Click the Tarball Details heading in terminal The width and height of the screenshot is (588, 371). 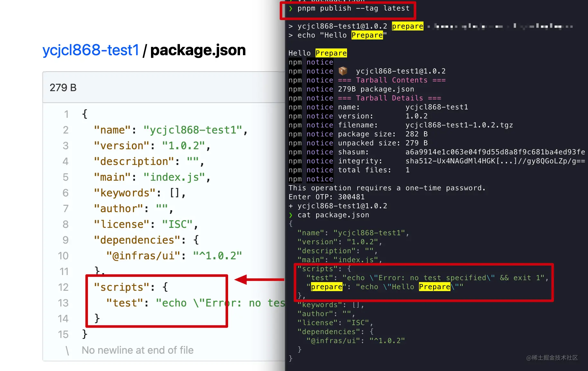point(389,98)
